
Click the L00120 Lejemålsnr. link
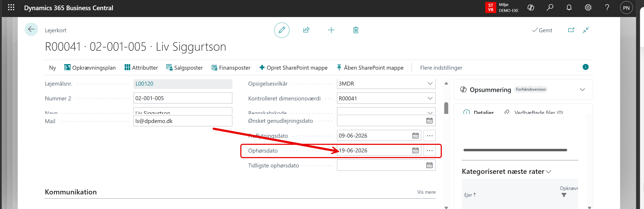[144, 84]
